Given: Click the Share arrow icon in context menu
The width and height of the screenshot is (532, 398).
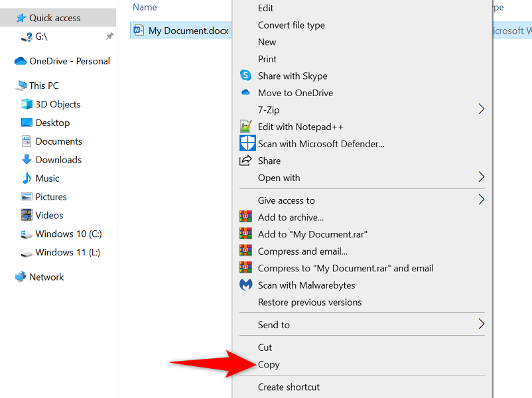Looking at the screenshot, I should 246,161.
